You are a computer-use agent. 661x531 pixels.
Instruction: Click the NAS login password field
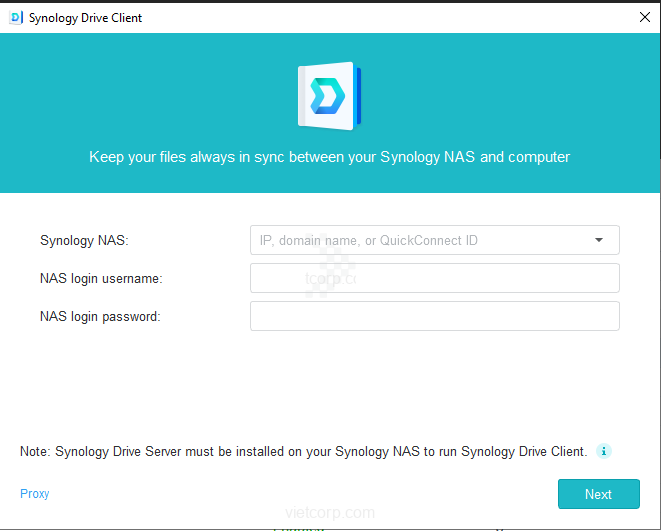434,316
